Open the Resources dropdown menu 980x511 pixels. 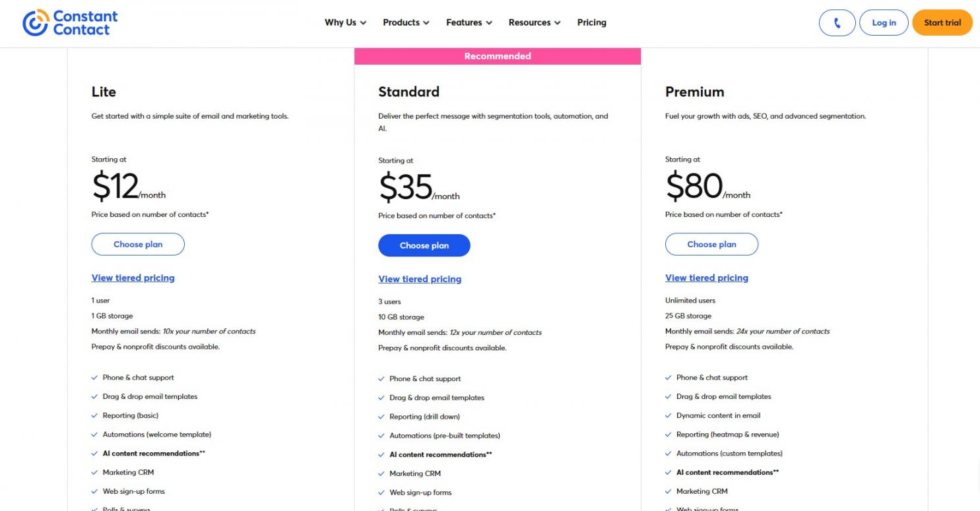535,22
